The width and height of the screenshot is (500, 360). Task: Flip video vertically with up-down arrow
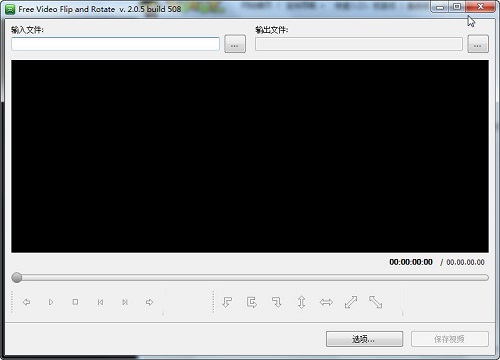click(x=301, y=302)
